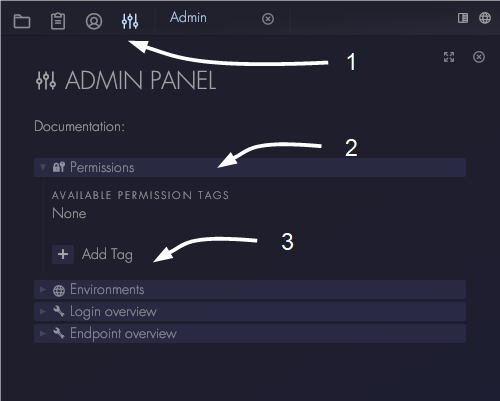Select the admin sliders icon in toolbar
Screen dimensions: 500x401
pos(130,21)
